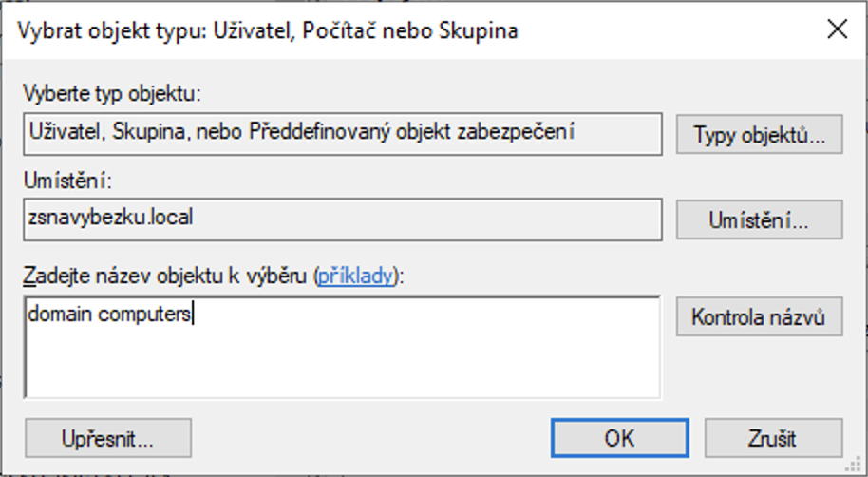
Task: Confirm the selection with OK
Action: click(x=619, y=439)
